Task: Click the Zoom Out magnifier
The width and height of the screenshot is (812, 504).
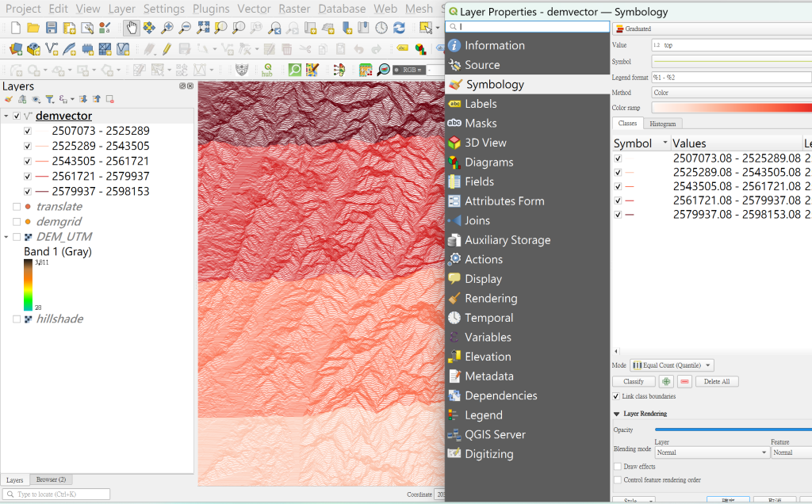Action: (x=184, y=28)
